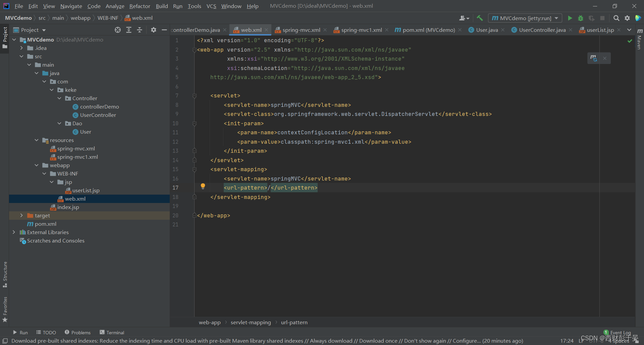644x345 pixels.
Task: Dismiss the Maven reload popup
Action: (x=605, y=58)
